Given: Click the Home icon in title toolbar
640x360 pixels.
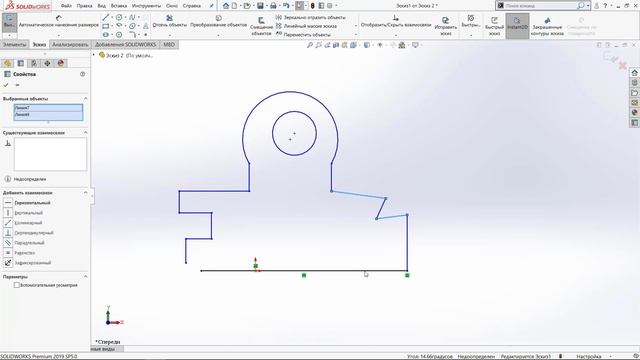Looking at the screenshot, I should pyautogui.click(x=226, y=6).
